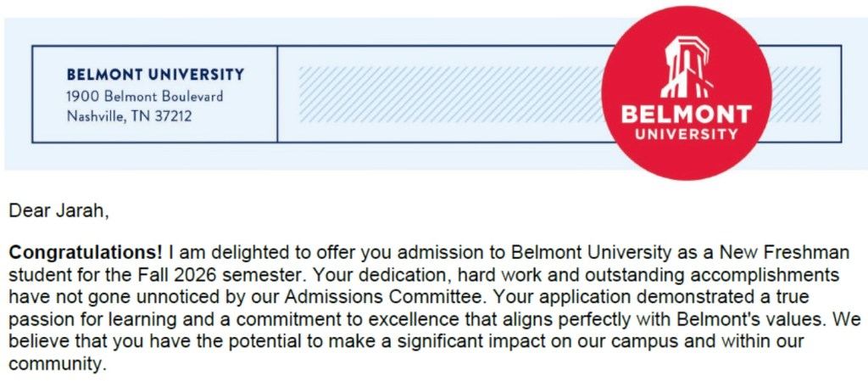This screenshot has height=381, width=868.
Task: Click the bold Congratulations! word
Action: (86, 253)
